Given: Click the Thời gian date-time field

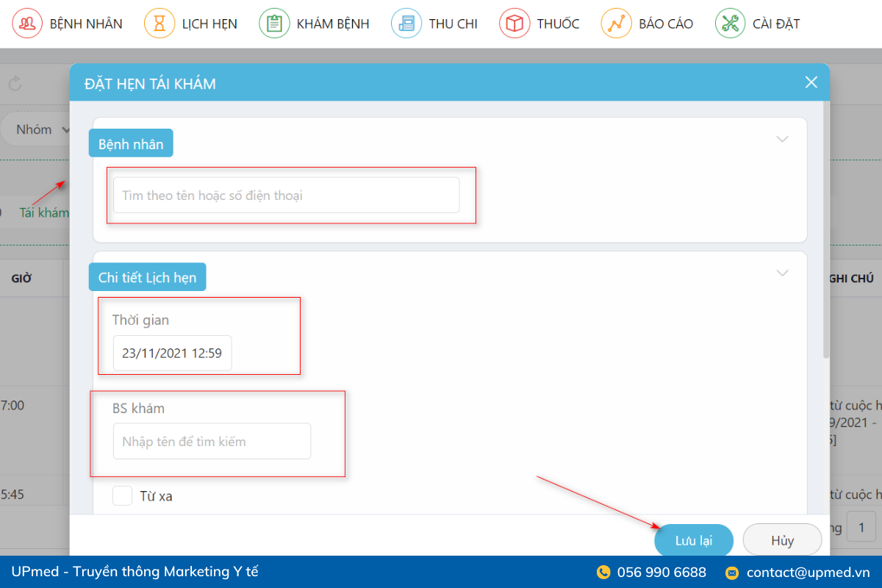Looking at the screenshot, I should pos(172,354).
